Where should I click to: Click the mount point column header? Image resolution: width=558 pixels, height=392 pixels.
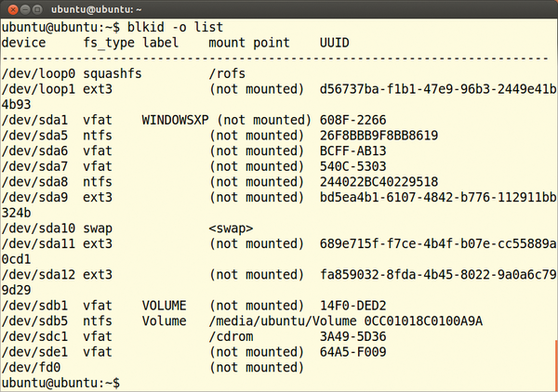click(x=249, y=43)
